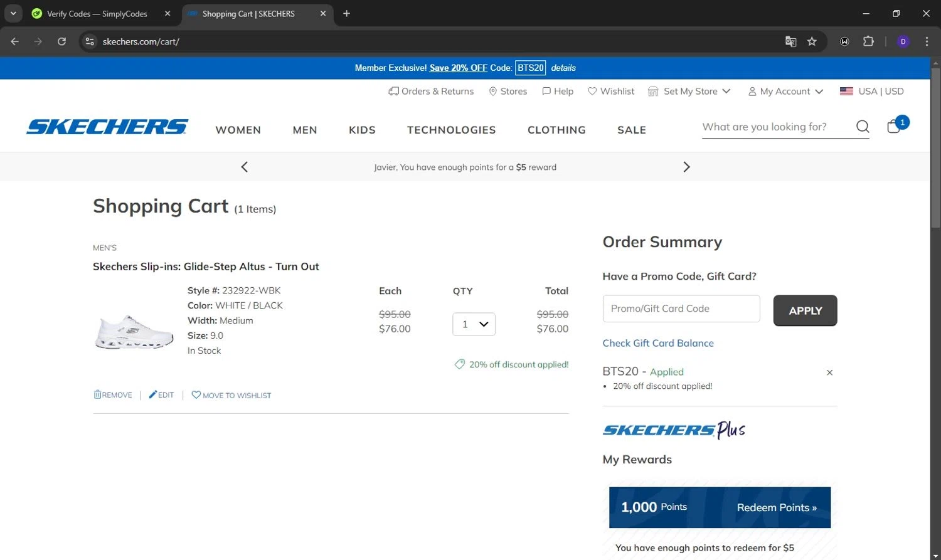Click the promo details link

(563, 68)
